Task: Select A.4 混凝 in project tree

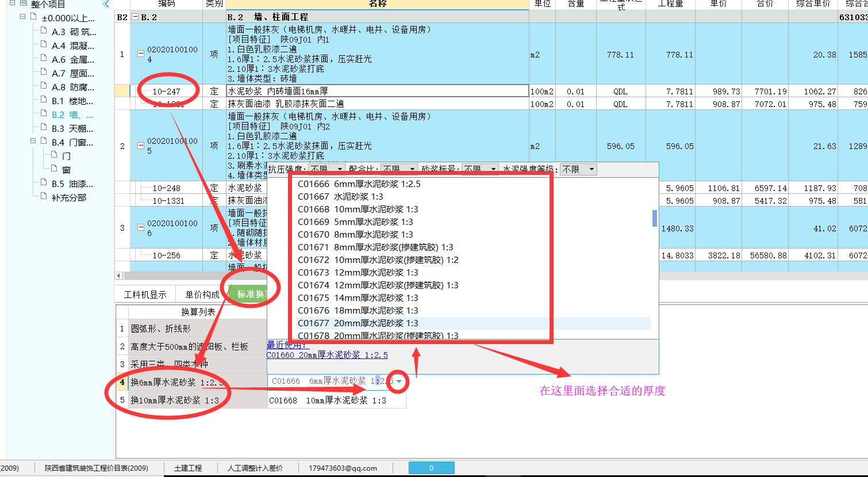Action: (x=74, y=45)
